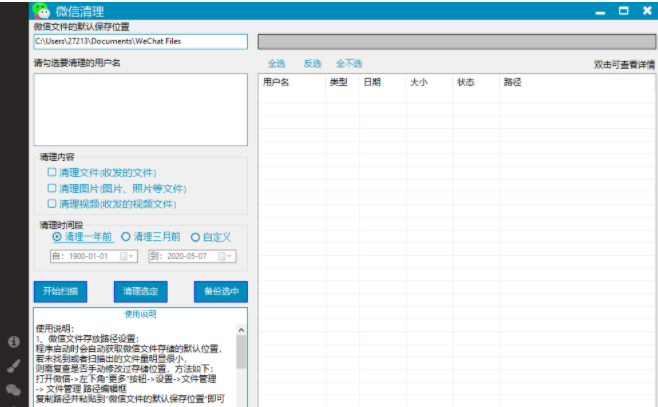
Task: Enable 清理视频(收发的视频文件) checkbox
Action: [x=52, y=204]
